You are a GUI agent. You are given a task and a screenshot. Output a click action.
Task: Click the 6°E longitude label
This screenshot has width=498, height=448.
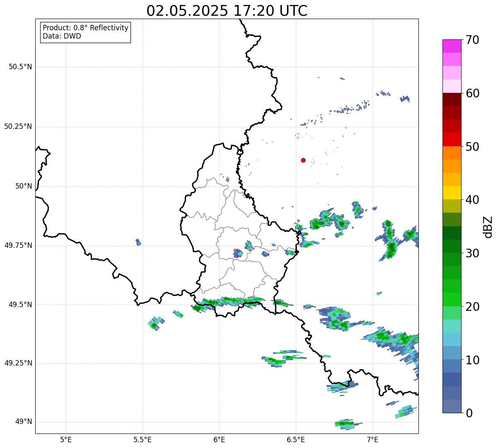pyautogui.click(x=219, y=439)
